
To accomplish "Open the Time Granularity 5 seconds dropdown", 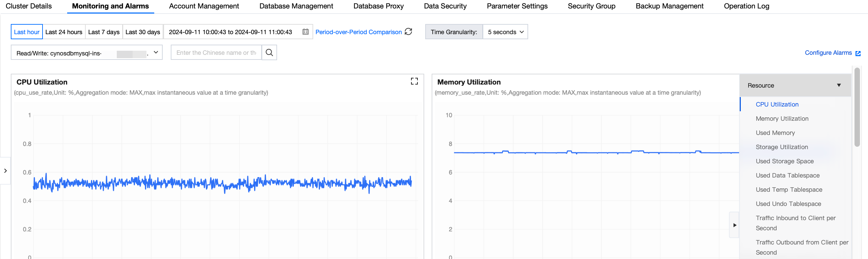I will click(505, 32).
